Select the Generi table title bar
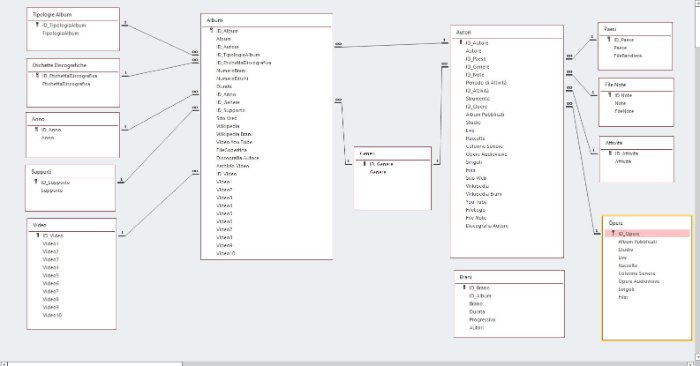The height and width of the screenshot is (366, 700). pos(393,154)
